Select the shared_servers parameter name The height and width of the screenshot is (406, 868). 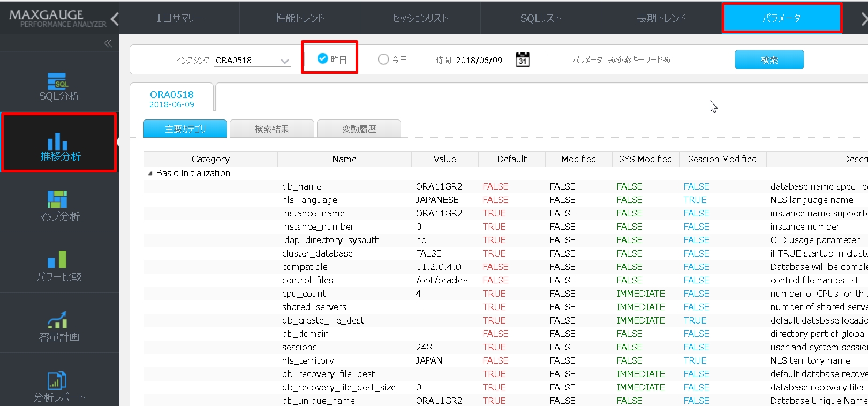pyautogui.click(x=314, y=307)
